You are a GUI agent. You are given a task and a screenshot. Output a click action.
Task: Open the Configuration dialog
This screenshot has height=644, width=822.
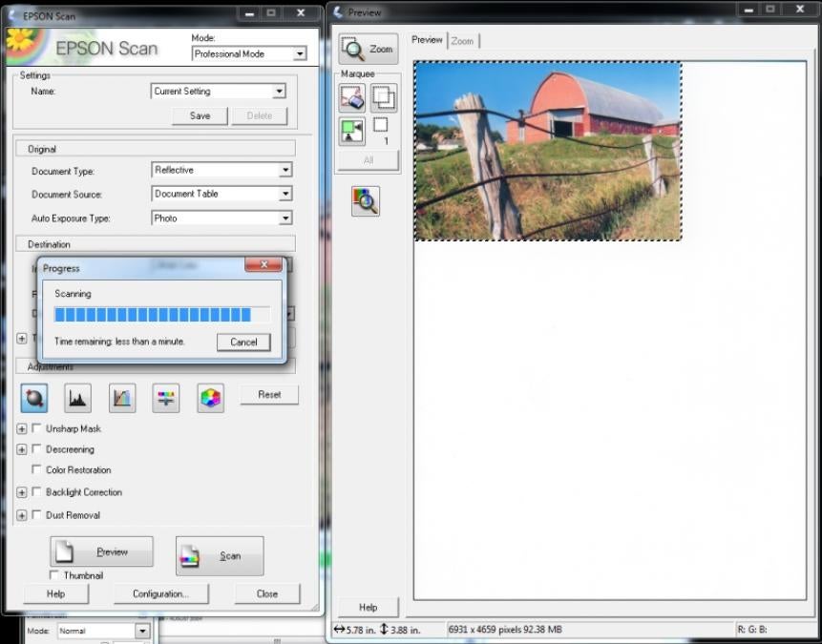pyautogui.click(x=161, y=593)
